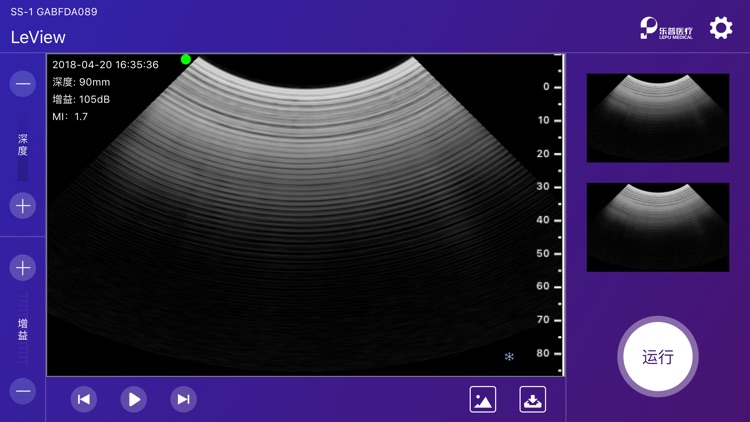
Task: Increase gain with the plus button
Action: point(23,268)
